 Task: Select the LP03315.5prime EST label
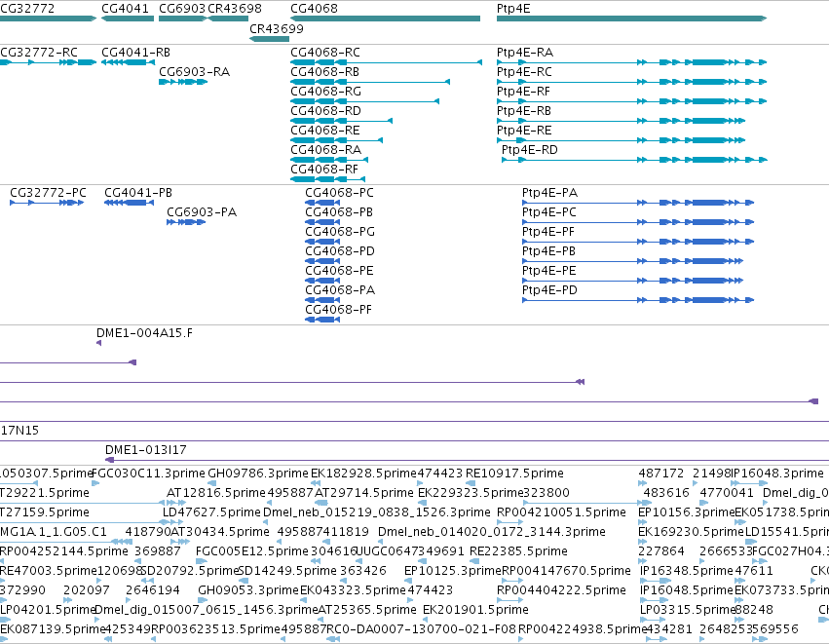coord(688,610)
